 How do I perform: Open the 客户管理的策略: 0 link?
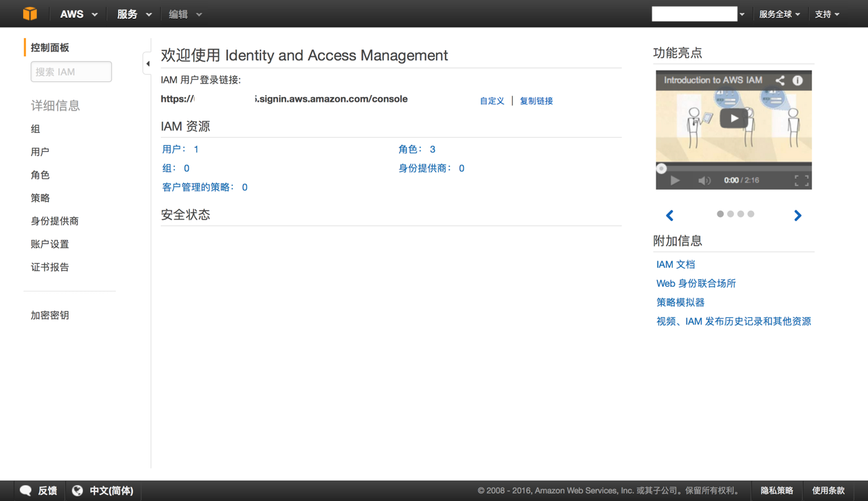click(205, 187)
